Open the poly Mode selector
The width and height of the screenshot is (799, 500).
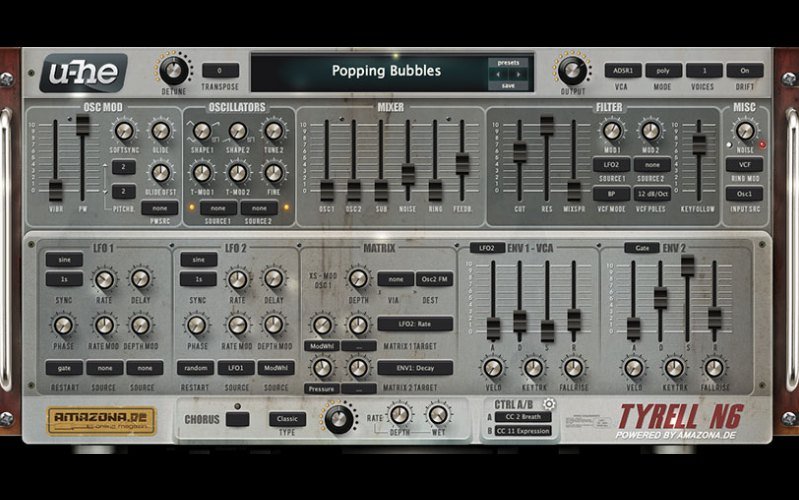click(x=663, y=71)
